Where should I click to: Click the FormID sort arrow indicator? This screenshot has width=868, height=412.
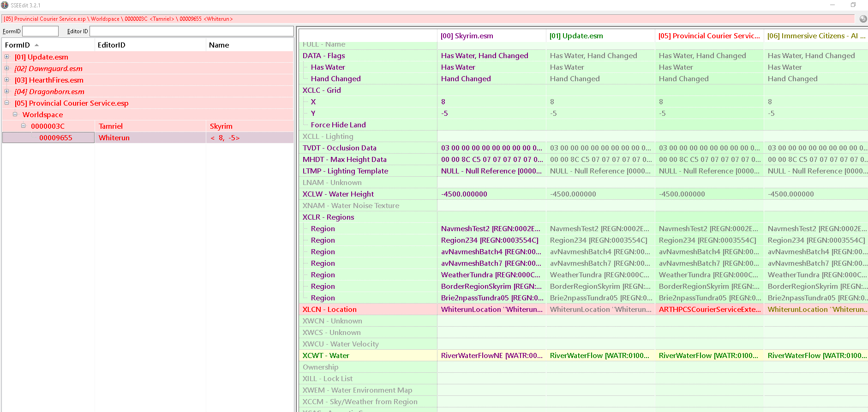pyautogui.click(x=36, y=45)
